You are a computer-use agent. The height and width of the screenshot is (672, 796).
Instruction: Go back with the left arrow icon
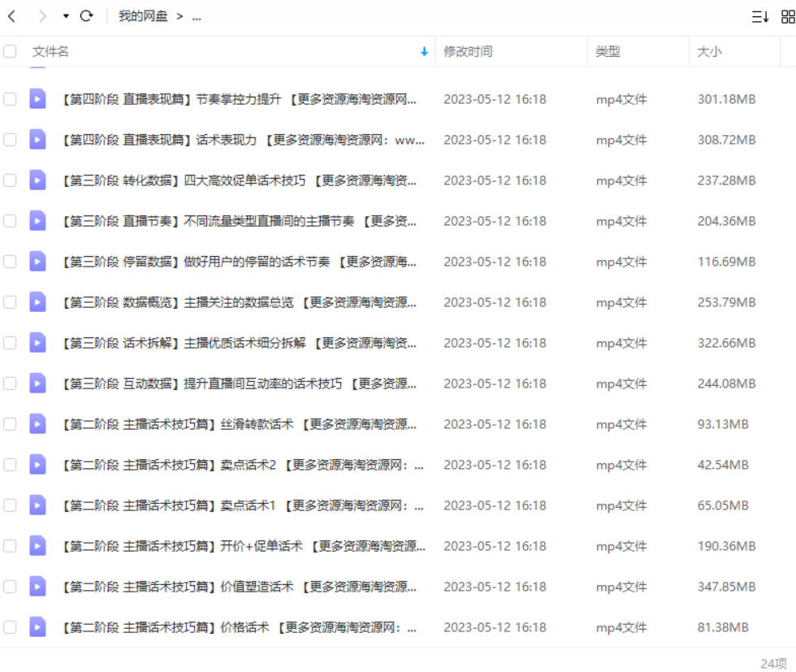[x=11, y=17]
